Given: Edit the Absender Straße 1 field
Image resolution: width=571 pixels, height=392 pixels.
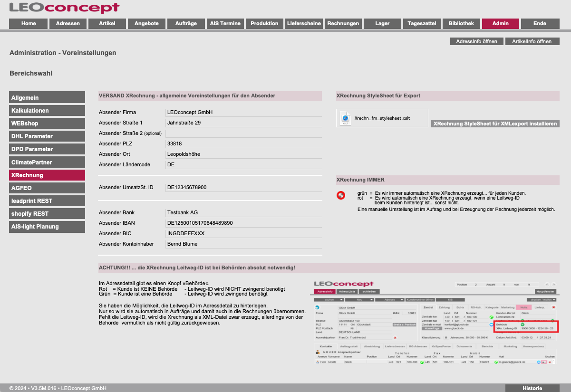Looking at the screenshot, I should pyautogui.click(x=244, y=123).
